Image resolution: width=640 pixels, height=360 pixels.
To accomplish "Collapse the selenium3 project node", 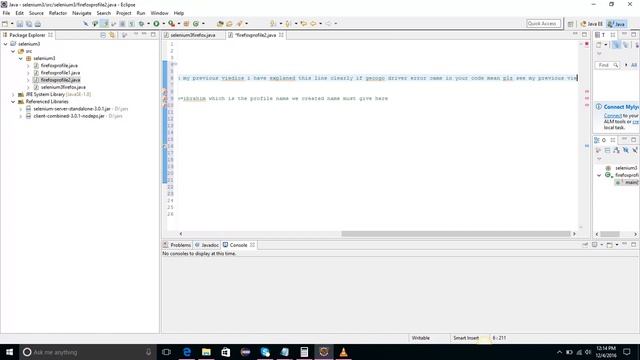I will point(6,44).
